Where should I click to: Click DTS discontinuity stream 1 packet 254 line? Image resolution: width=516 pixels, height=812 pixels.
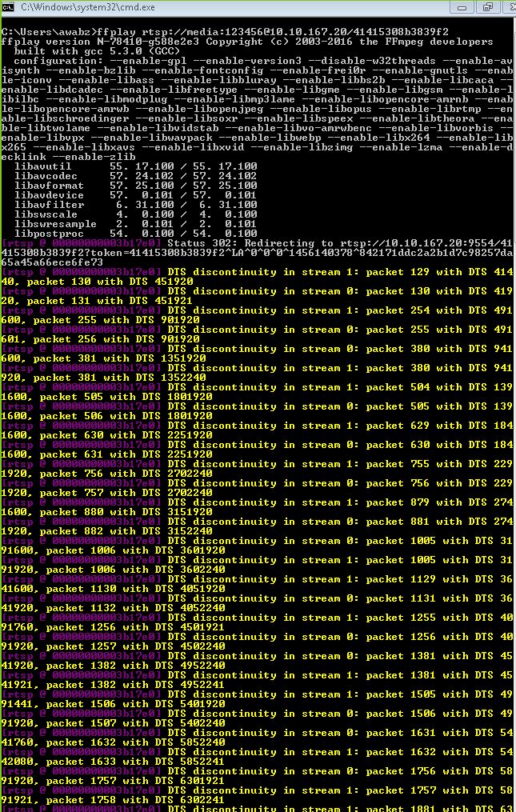coord(257,310)
